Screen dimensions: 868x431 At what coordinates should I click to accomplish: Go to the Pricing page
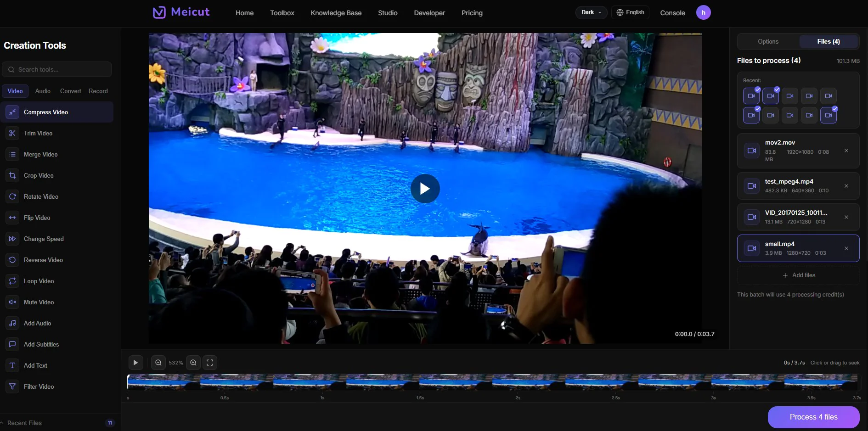coord(472,13)
